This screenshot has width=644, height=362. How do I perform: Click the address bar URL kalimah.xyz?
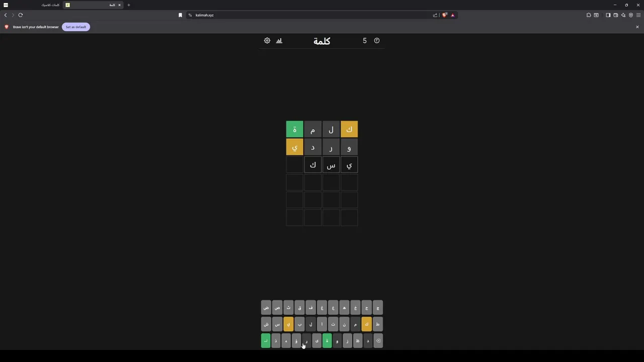pos(205,15)
